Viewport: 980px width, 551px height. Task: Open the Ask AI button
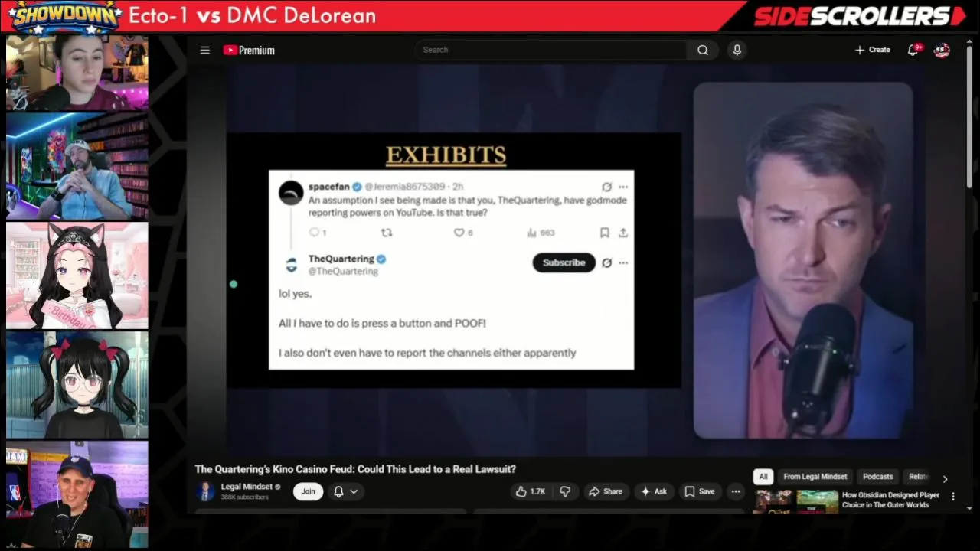pyautogui.click(x=653, y=491)
